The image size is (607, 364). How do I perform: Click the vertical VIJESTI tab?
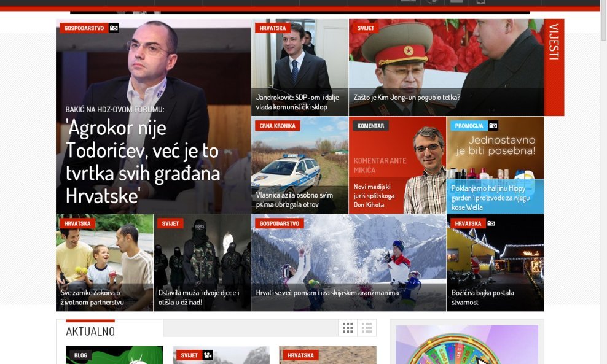coord(554,68)
